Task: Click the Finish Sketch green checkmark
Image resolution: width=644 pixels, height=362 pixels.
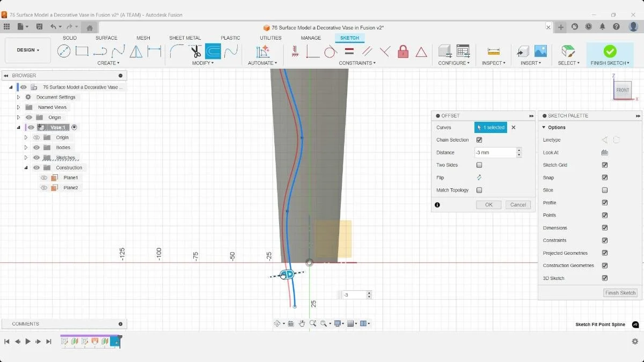Action: pos(610,51)
